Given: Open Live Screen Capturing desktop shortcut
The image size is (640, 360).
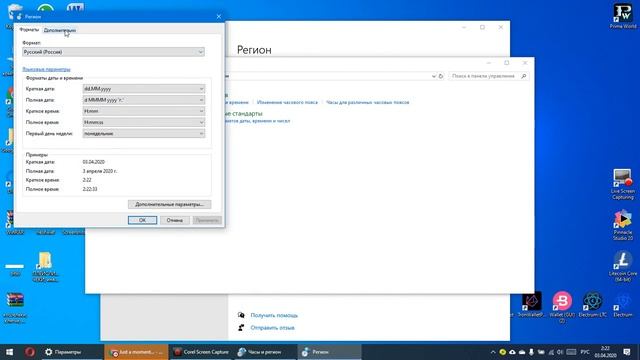Looking at the screenshot, I should click(x=622, y=184).
